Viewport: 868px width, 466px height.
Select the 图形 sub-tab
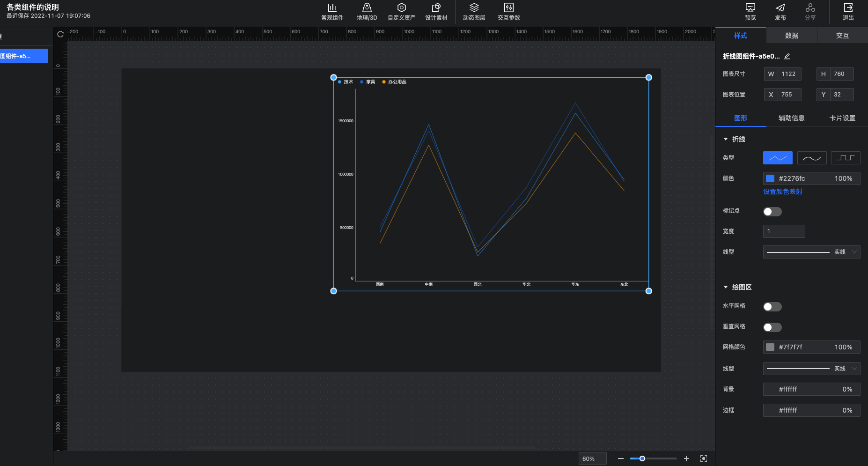pyautogui.click(x=741, y=118)
